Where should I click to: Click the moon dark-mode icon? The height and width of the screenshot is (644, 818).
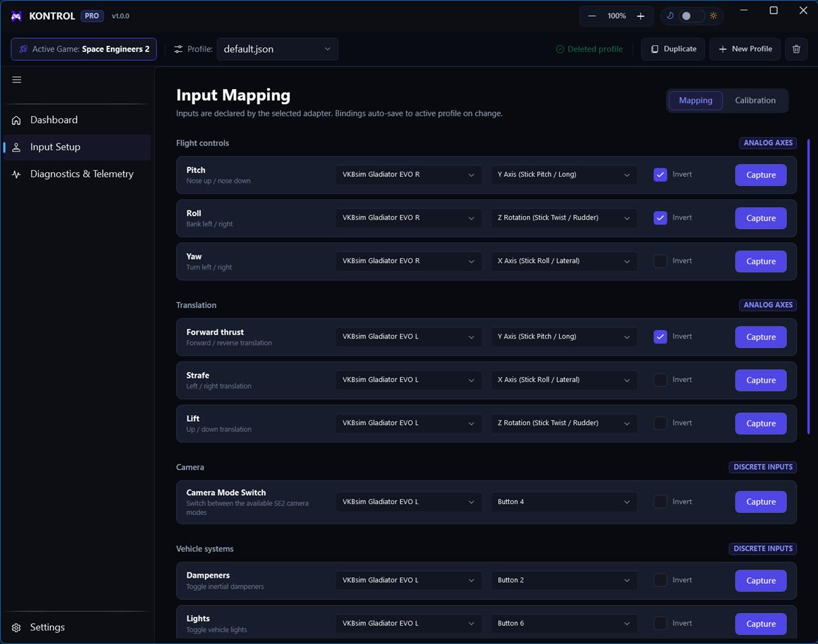[x=670, y=16]
